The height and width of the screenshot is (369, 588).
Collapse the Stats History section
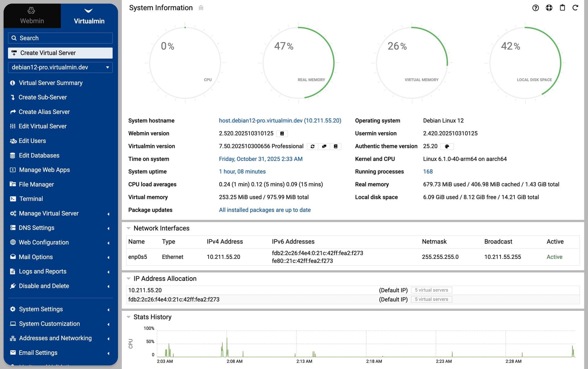coord(129,317)
